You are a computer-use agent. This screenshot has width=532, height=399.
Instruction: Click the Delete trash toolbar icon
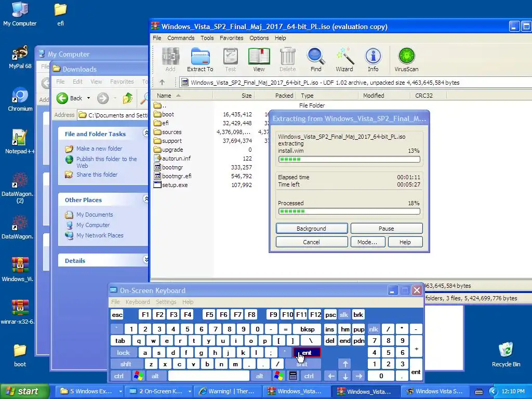tap(288, 60)
